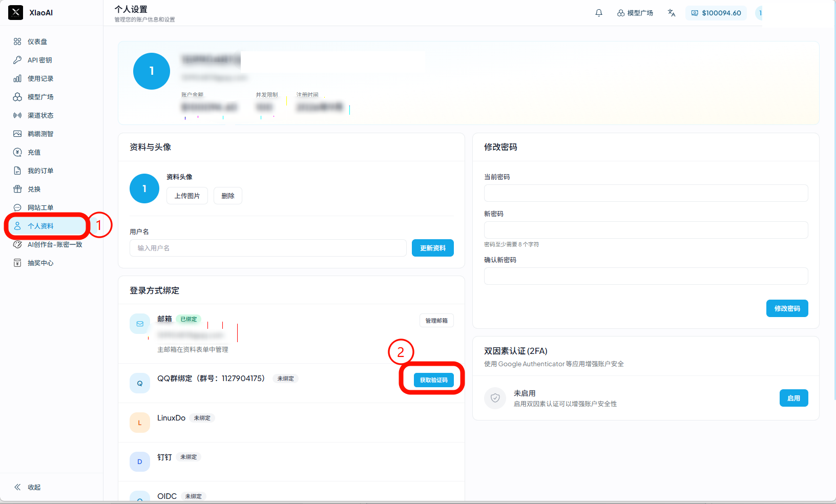Viewport: 836px width, 504px height.
Task: Click the 充值 yen coin icon
Action: pyautogui.click(x=17, y=152)
